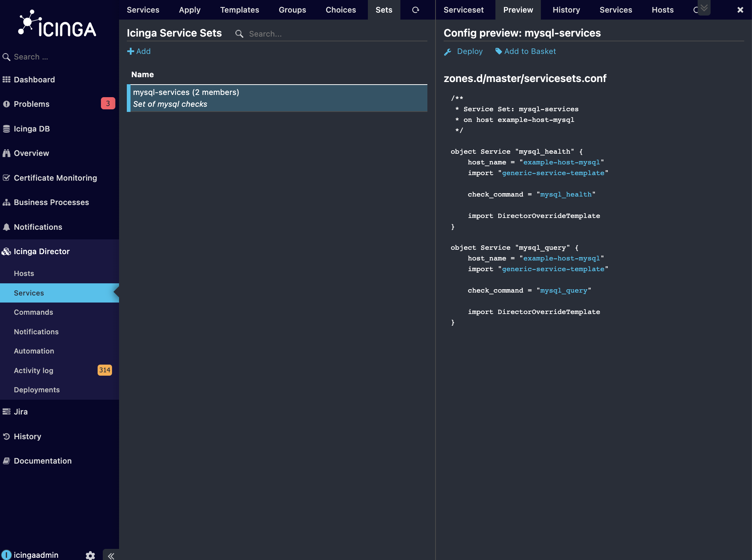
Task: Click the Business Processes sitemap icon
Action: coord(6,202)
